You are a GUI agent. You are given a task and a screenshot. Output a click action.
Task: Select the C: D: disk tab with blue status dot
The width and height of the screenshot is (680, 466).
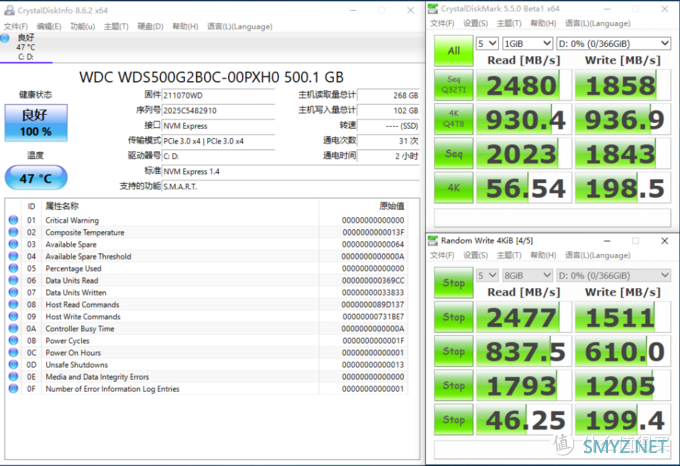[x=26, y=47]
